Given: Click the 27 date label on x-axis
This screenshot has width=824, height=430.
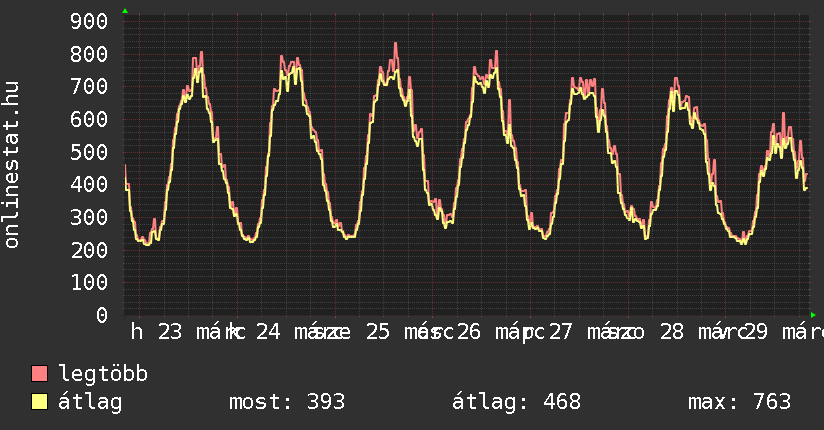Looking at the screenshot, I should point(561,333).
